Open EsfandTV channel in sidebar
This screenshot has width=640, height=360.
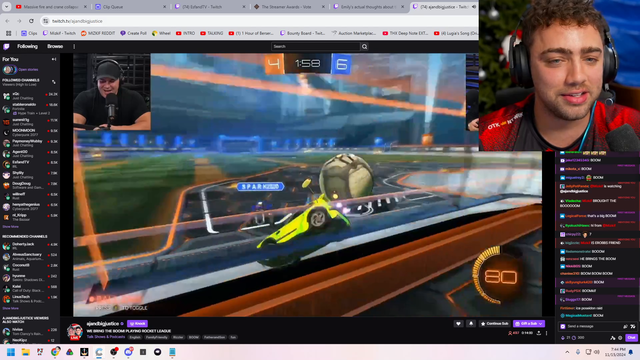30,164
